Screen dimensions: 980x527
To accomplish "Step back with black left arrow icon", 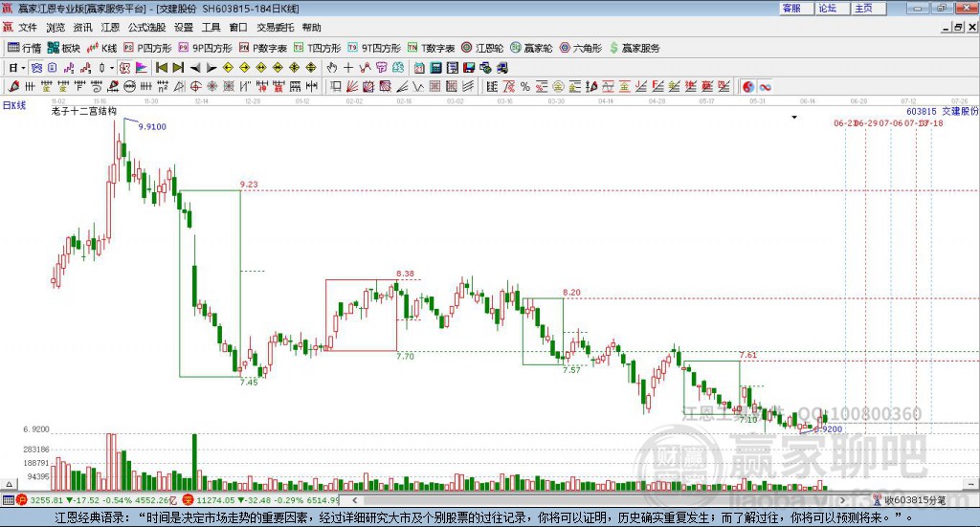I will (x=195, y=68).
